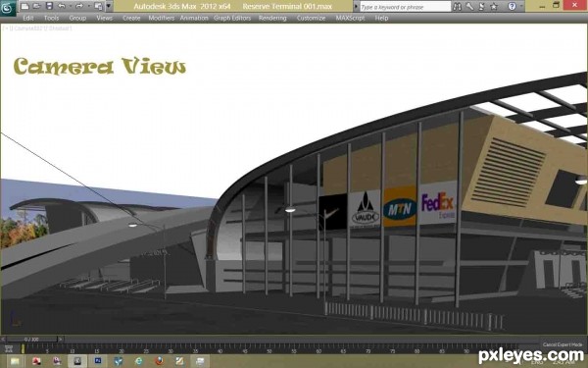The height and width of the screenshot is (368, 588).
Task: Click the Subscription Center key icon
Action: [469, 7]
